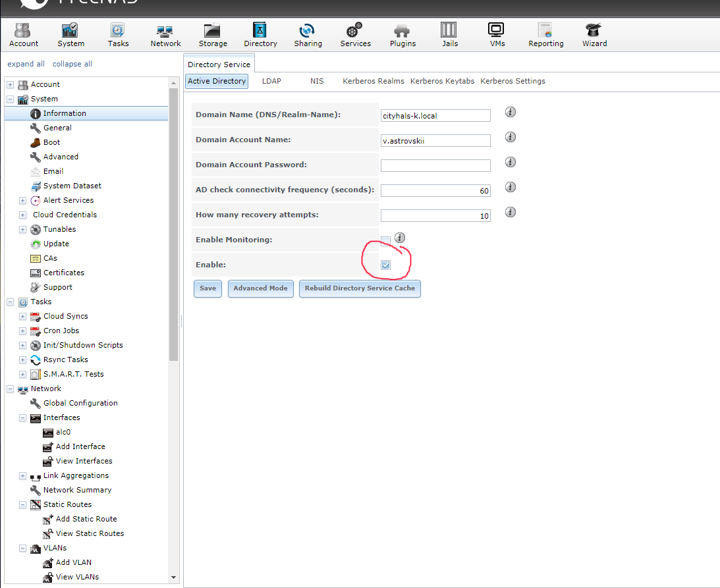The width and height of the screenshot is (720, 588).
Task: Expand the Cloud Credentials node
Action: 22,215
